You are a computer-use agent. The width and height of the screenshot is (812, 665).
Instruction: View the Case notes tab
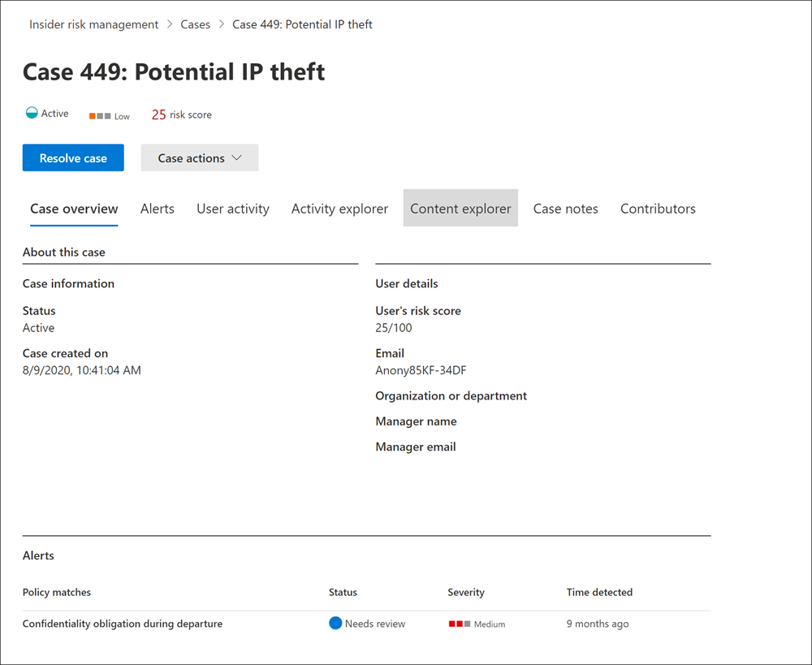566,209
